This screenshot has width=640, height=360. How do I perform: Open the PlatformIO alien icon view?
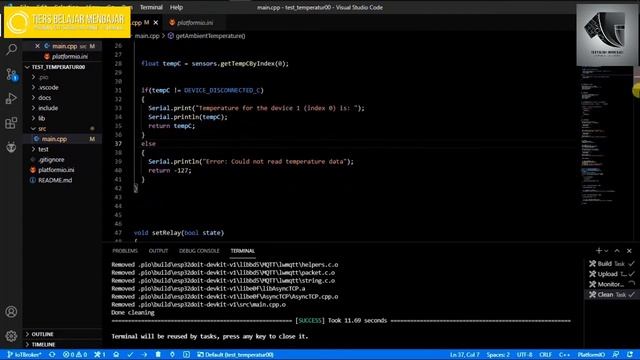click(x=11, y=147)
